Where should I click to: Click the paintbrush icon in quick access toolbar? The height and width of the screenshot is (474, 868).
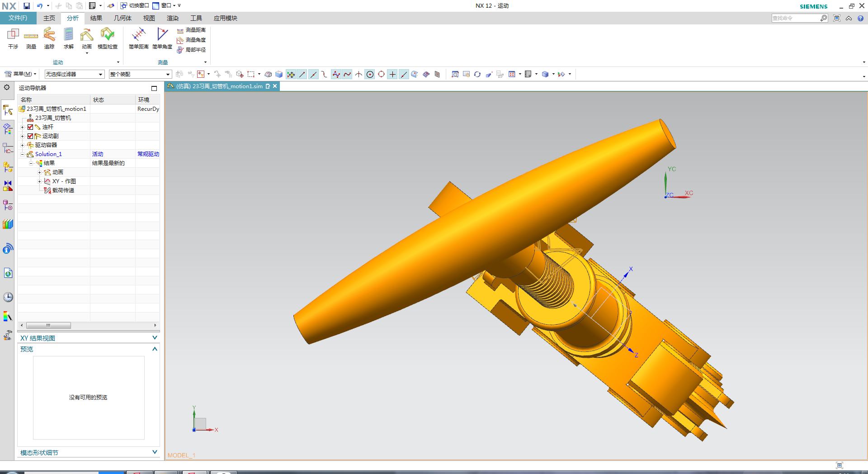[111, 6]
